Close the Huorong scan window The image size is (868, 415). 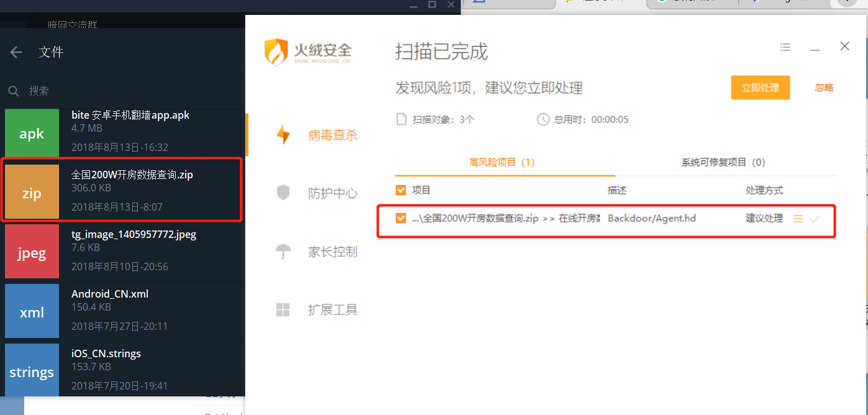[x=844, y=46]
